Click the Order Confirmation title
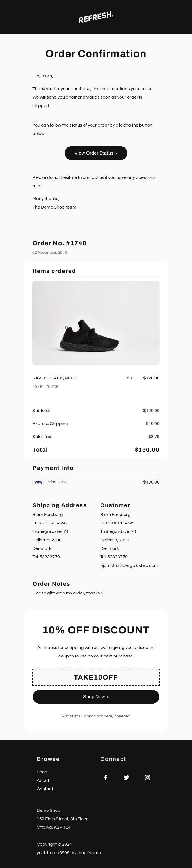The width and height of the screenshot is (192, 868). click(x=96, y=54)
